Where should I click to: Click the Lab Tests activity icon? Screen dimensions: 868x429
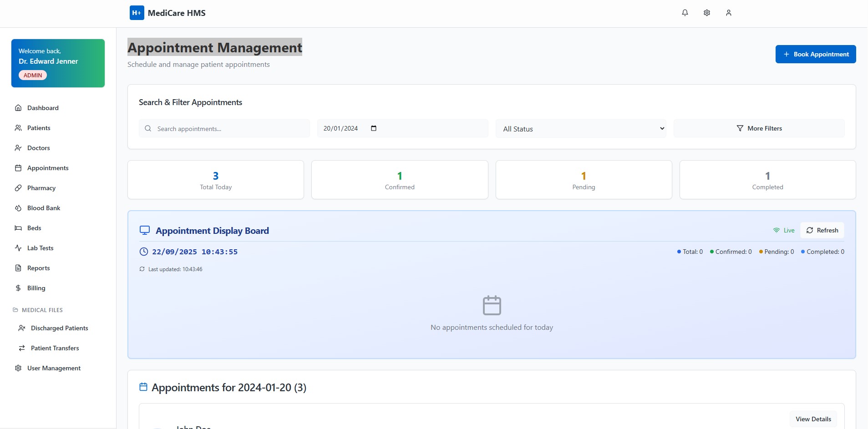click(x=18, y=248)
